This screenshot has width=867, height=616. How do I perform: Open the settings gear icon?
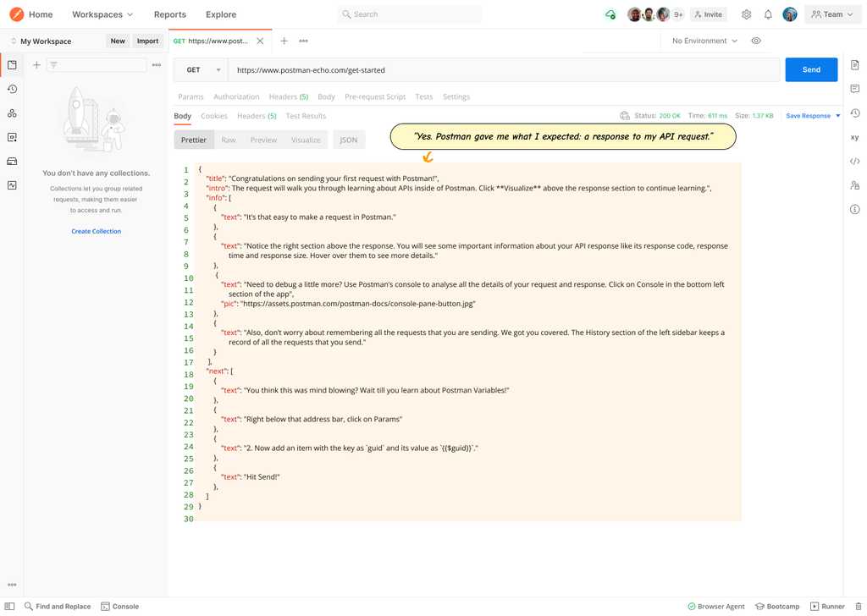point(747,14)
